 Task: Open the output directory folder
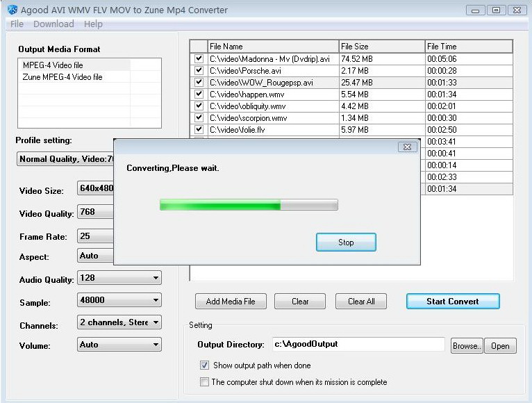point(500,345)
